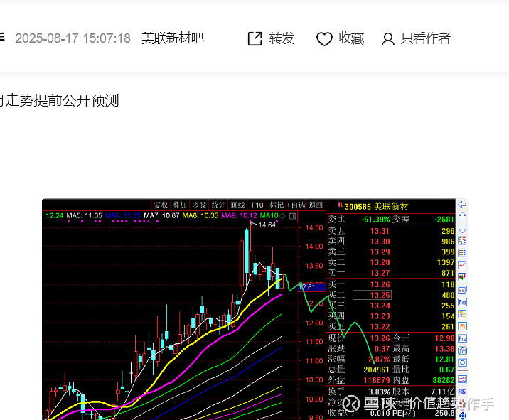Click the fx function icon in sidebar

tap(462, 350)
